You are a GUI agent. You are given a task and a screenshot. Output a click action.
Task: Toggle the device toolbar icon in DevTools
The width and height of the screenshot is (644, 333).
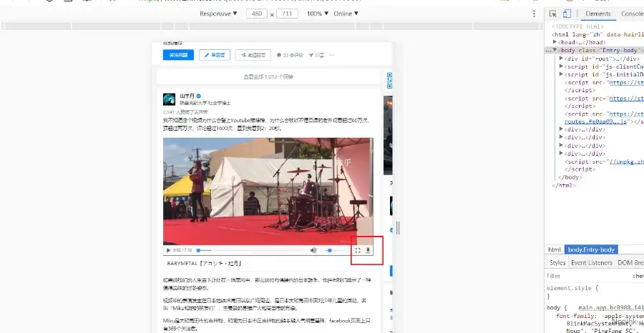click(567, 14)
